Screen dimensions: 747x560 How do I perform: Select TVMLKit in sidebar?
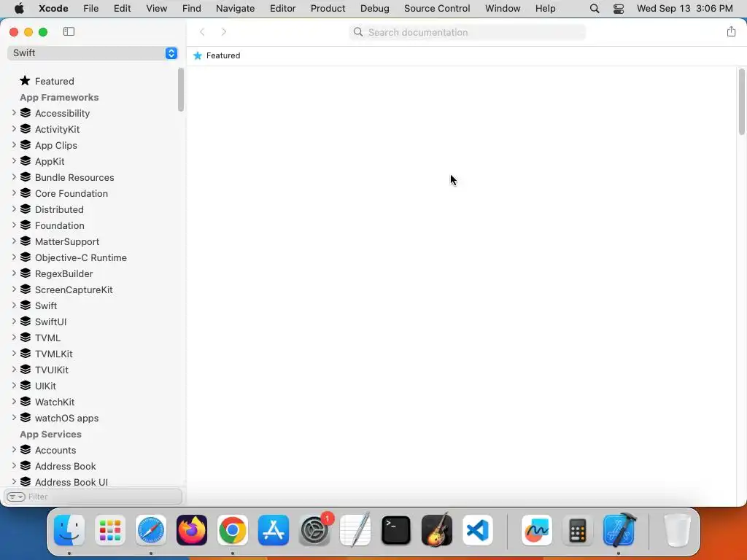54,354
